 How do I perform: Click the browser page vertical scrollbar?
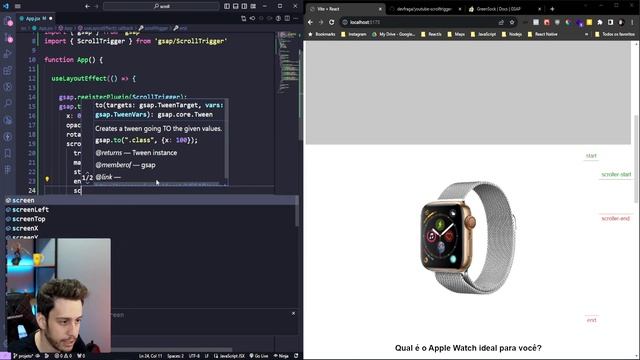[x=637, y=159]
